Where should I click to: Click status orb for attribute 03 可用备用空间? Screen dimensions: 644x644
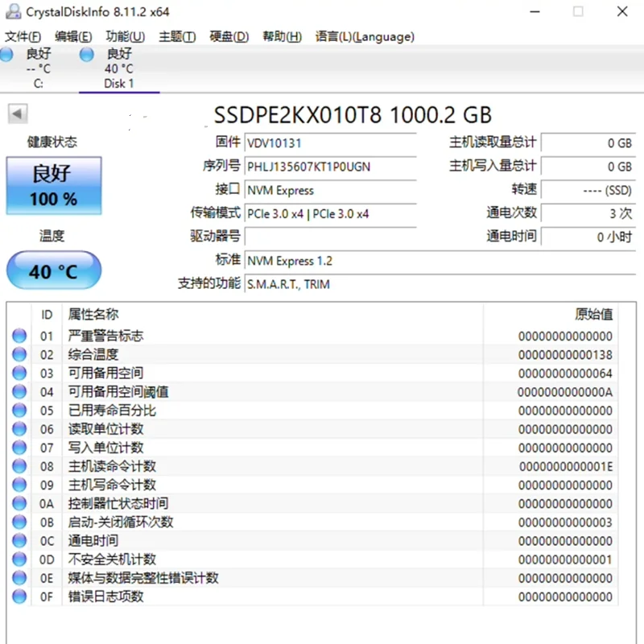pos(19,373)
